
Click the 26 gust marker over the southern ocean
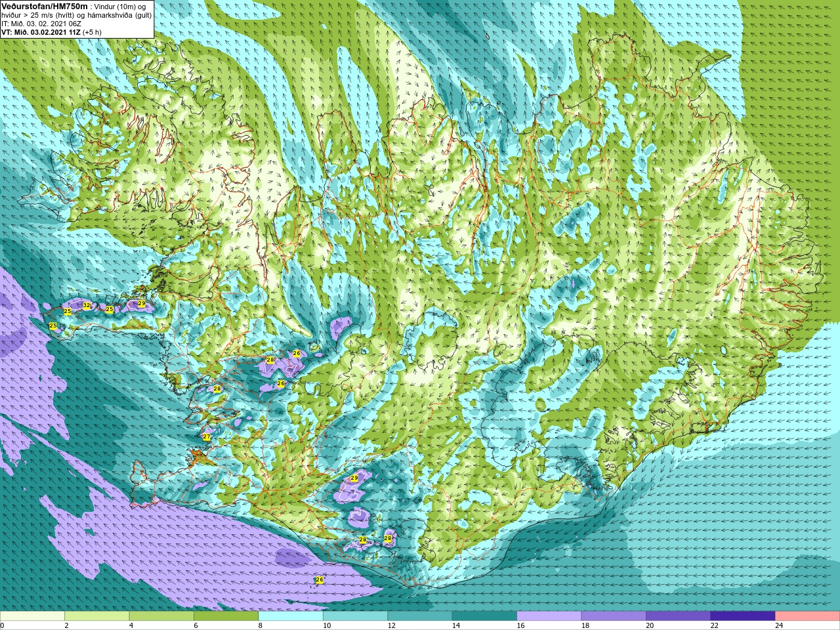pyautogui.click(x=320, y=580)
